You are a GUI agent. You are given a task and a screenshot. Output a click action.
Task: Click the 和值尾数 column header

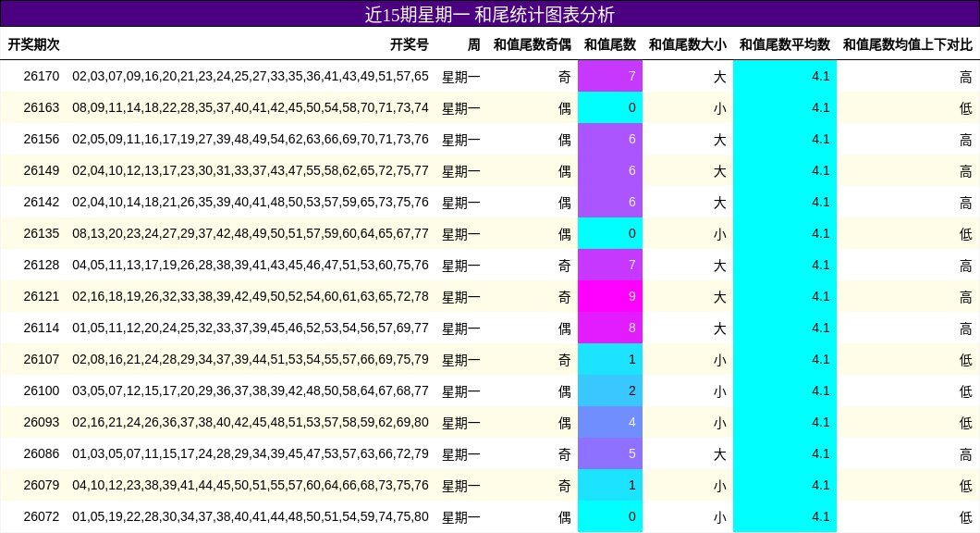point(610,44)
